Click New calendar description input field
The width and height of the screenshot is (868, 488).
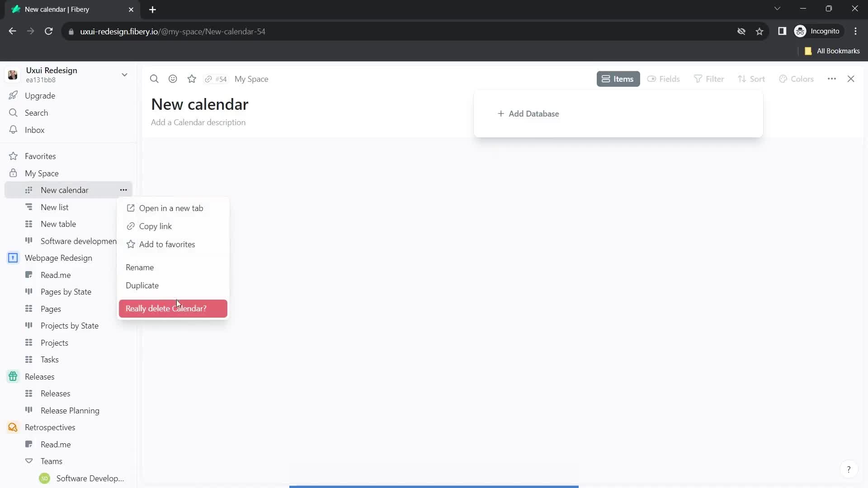coord(198,122)
